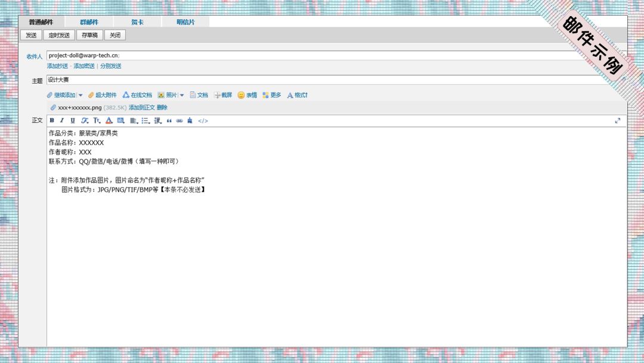
Task: Click the 添加抄送 add CC link
Action: (x=57, y=66)
